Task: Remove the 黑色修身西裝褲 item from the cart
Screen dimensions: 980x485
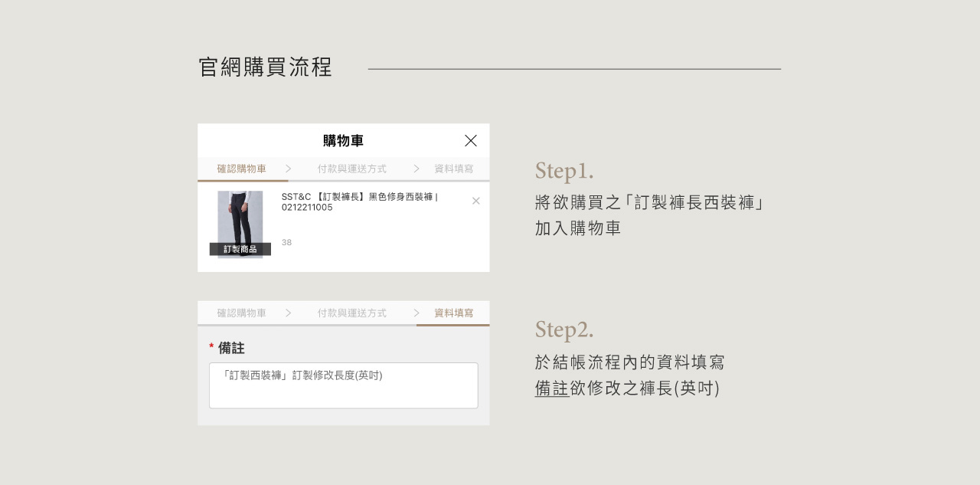Action: (x=475, y=201)
